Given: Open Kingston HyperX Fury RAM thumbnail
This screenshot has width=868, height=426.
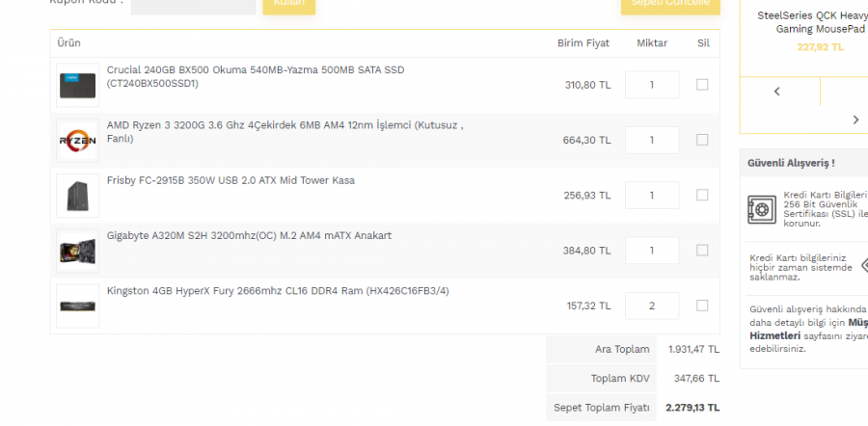Looking at the screenshot, I should pos(77,306).
